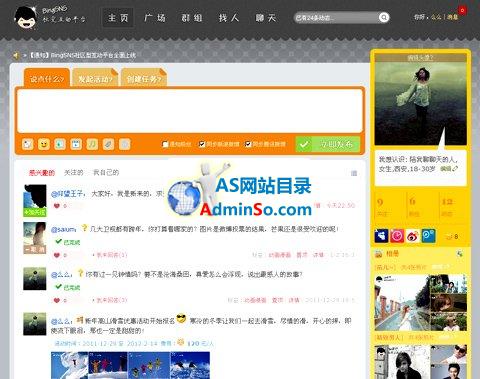Click the dark blue Baidu-style sidebar icon
This screenshot has width=480, height=379.
click(x=381, y=236)
